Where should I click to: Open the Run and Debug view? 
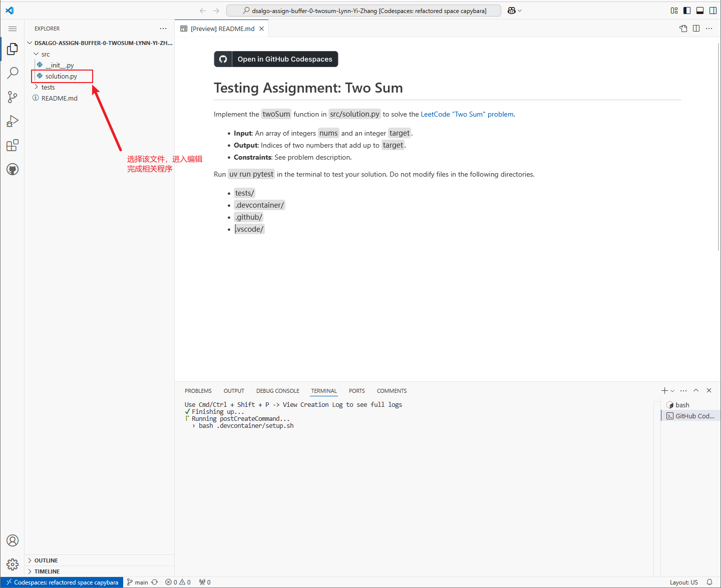13,121
